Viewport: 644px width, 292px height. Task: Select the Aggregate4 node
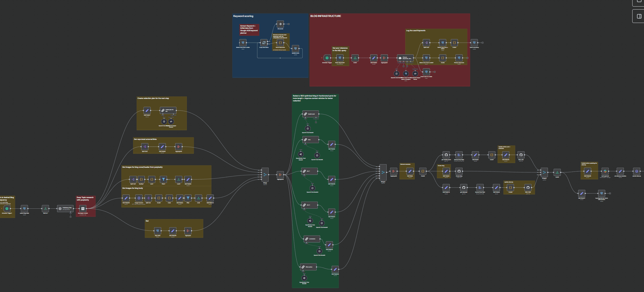pyautogui.click(x=280, y=175)
